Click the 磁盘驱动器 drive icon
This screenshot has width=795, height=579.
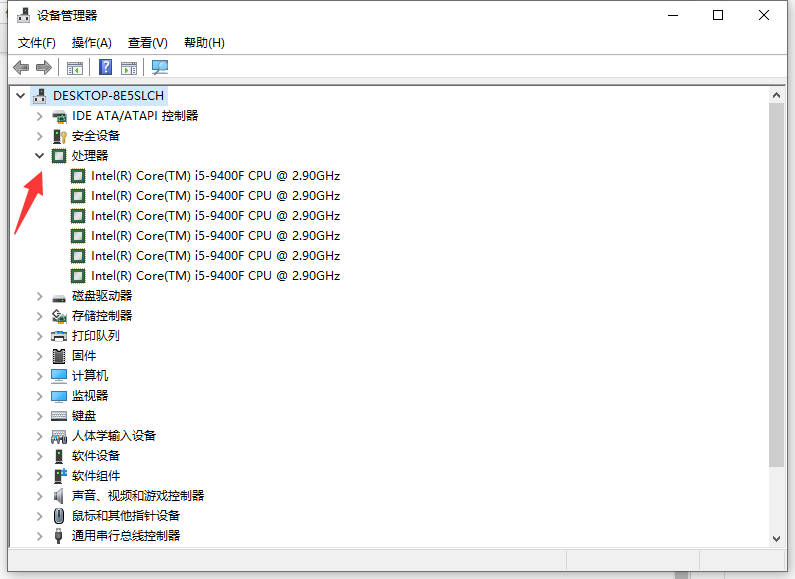coord(59,297)
